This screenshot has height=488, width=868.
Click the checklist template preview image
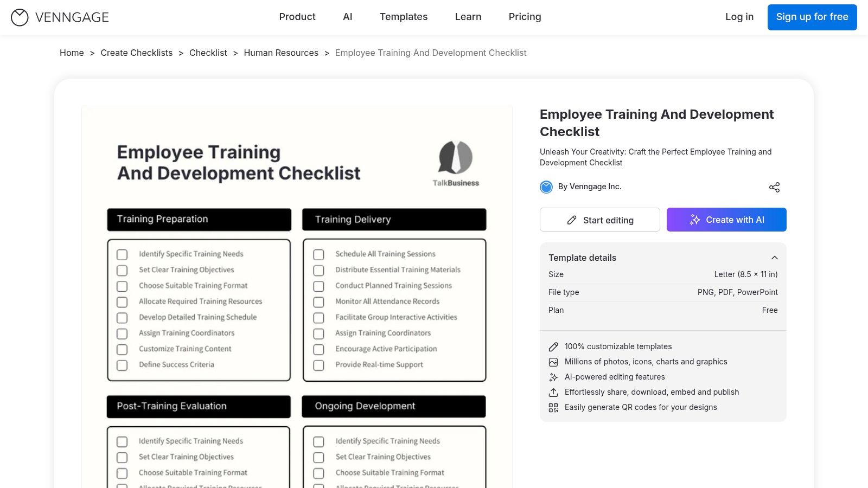[297, 297]
